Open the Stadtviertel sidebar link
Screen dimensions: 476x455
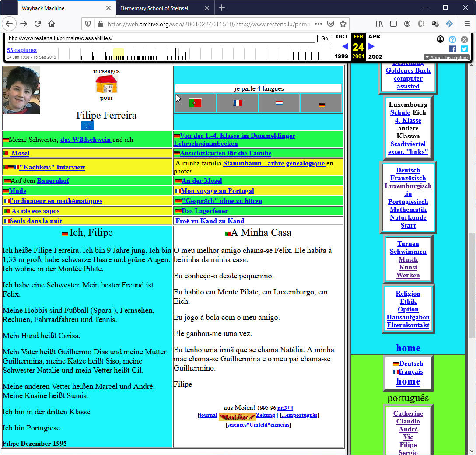tap(408, 144)
